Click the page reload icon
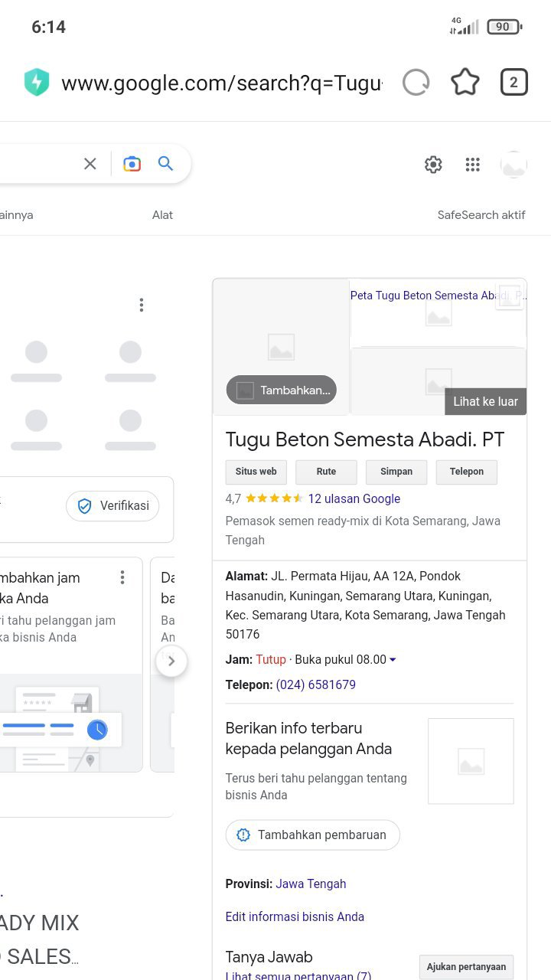 (416, 83)
